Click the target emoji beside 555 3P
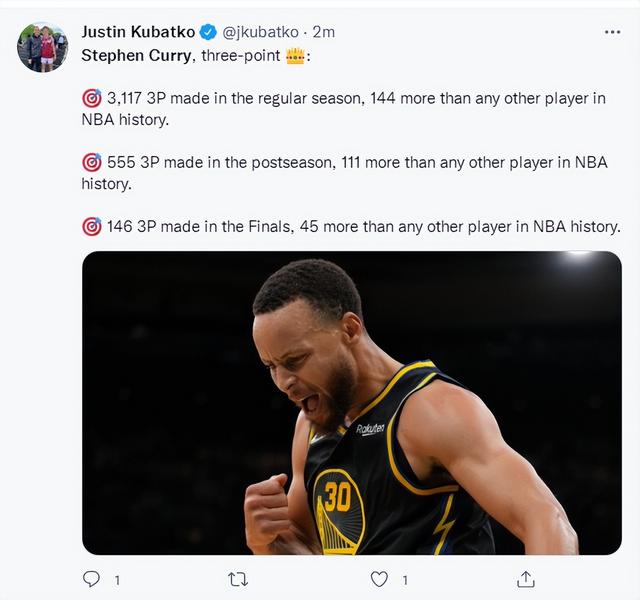640x600 pixels. [x=91, y=162]
